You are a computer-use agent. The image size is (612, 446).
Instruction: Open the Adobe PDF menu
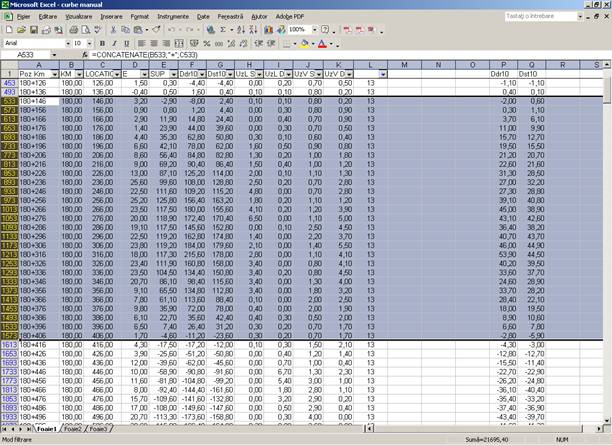click(291, 17)
